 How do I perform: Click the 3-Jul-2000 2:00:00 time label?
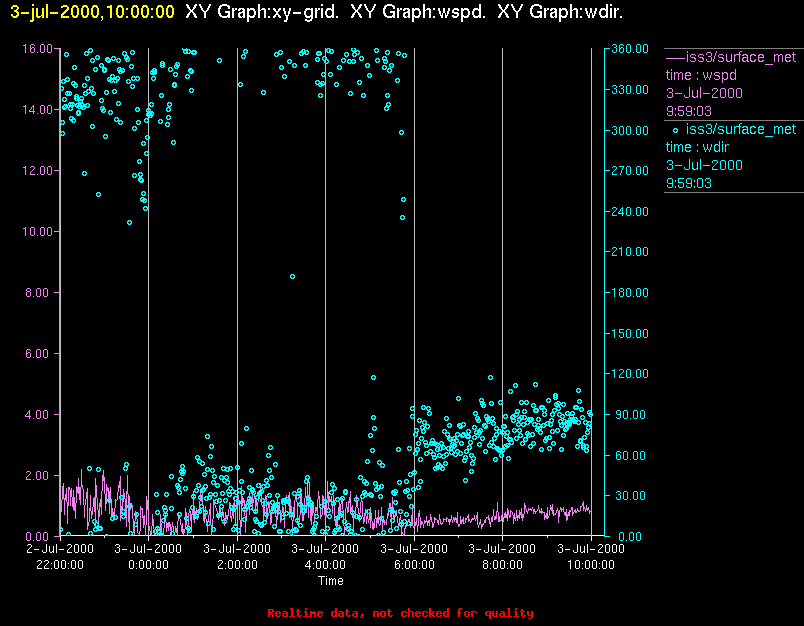[237, 557]
